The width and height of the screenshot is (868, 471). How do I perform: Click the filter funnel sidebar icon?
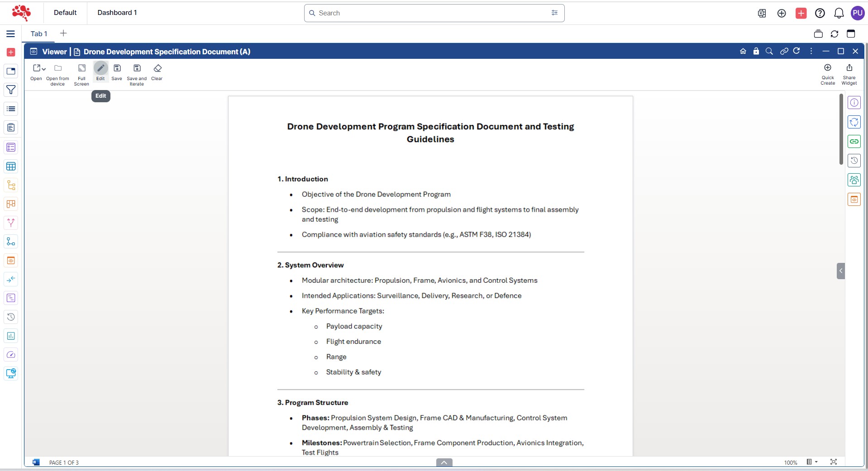pyautogui.click(x=11, y=90)
